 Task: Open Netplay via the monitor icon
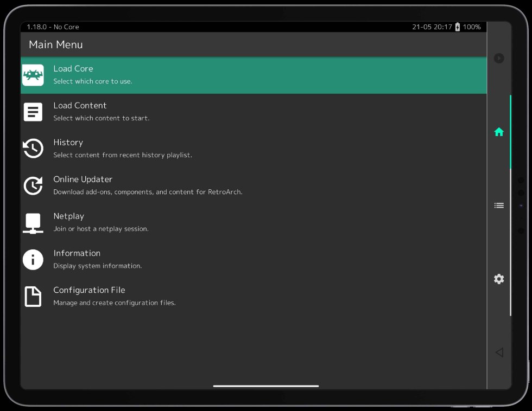(33, 222)
